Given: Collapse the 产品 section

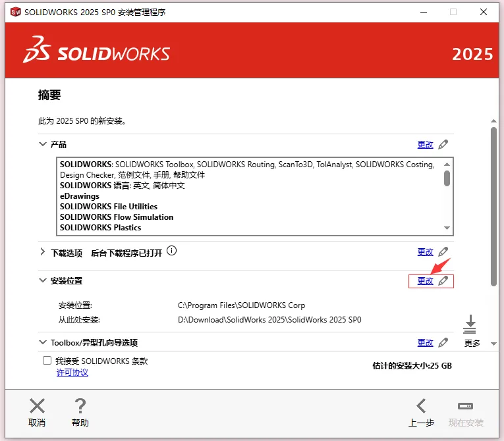Looking at the screenshot, I should tap(42, 144).
